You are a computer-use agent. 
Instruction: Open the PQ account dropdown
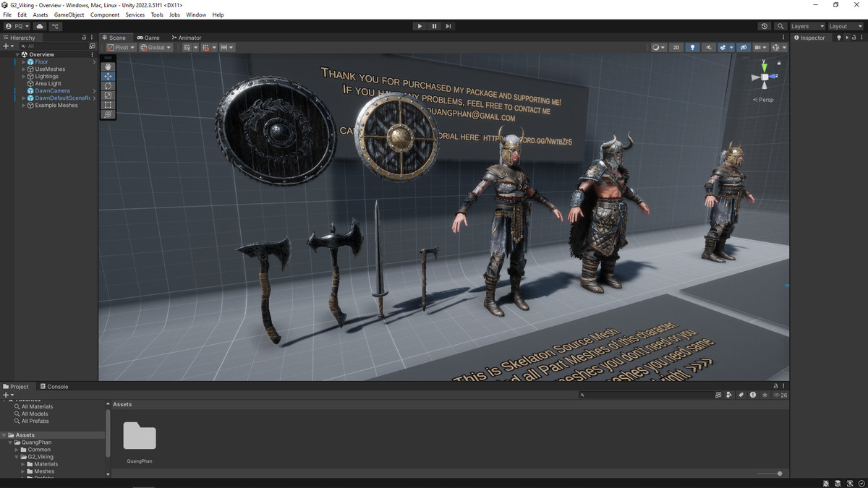click(17, 26)
